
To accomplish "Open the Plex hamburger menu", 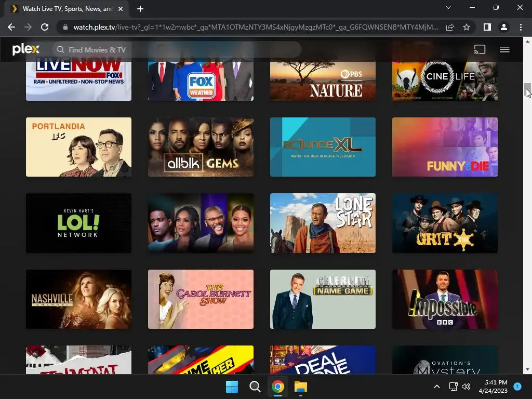I will [x=504, y=49].
